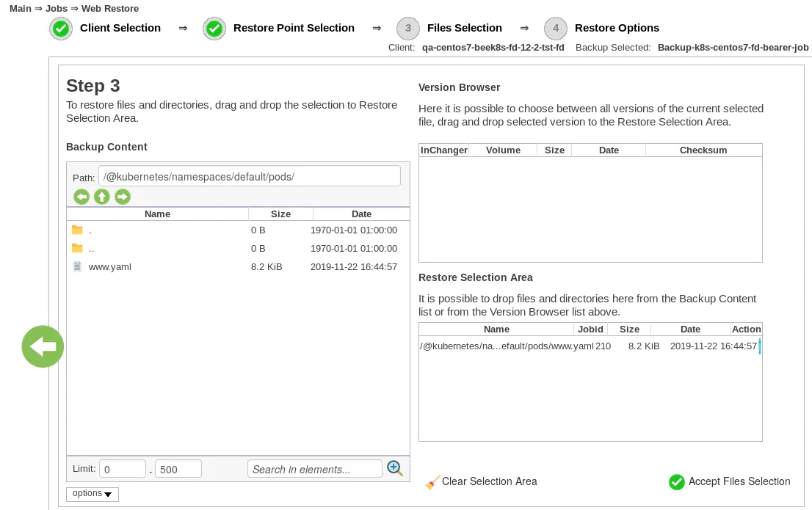Click the checkmark on Client Selection step
The height and width of the screenshot is (510, 812).
[x=61, y=28]
